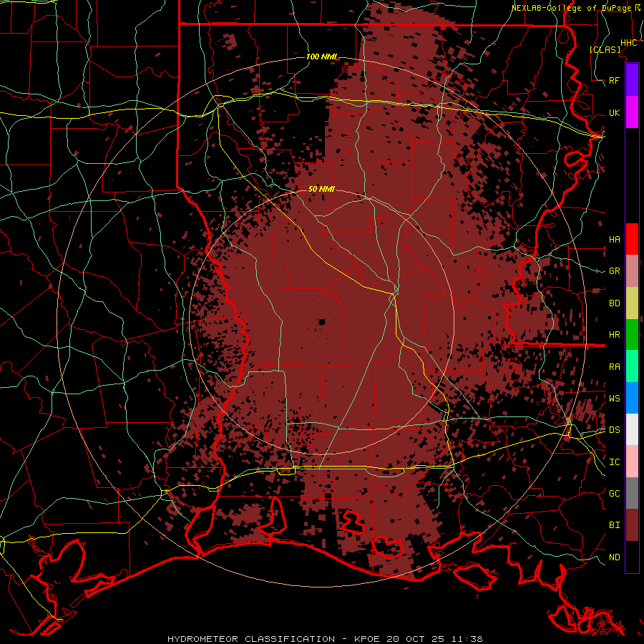The image size is (644, 644).
Task: Click the purple RF color swatch in legend
Action: tap(632, 80)
